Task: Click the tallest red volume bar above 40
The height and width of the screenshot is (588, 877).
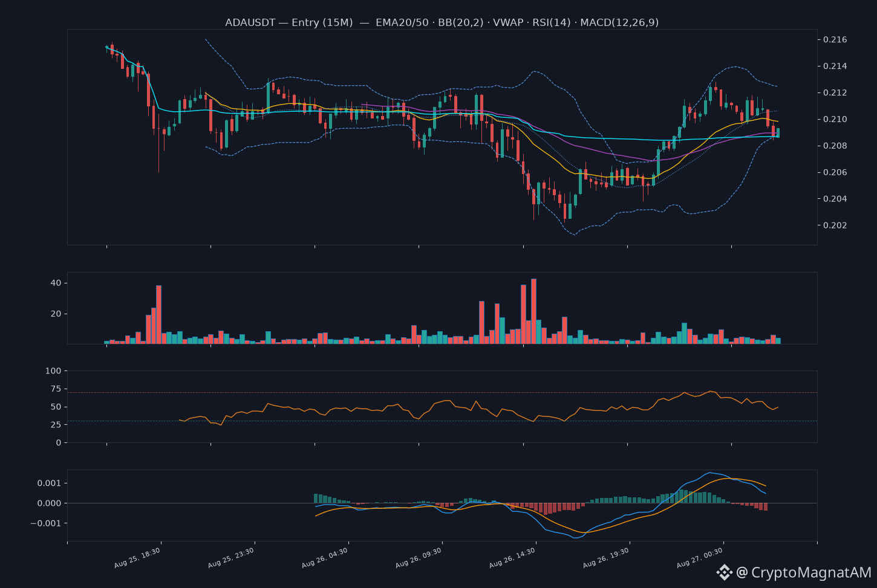Action: (x=533, y=311)
